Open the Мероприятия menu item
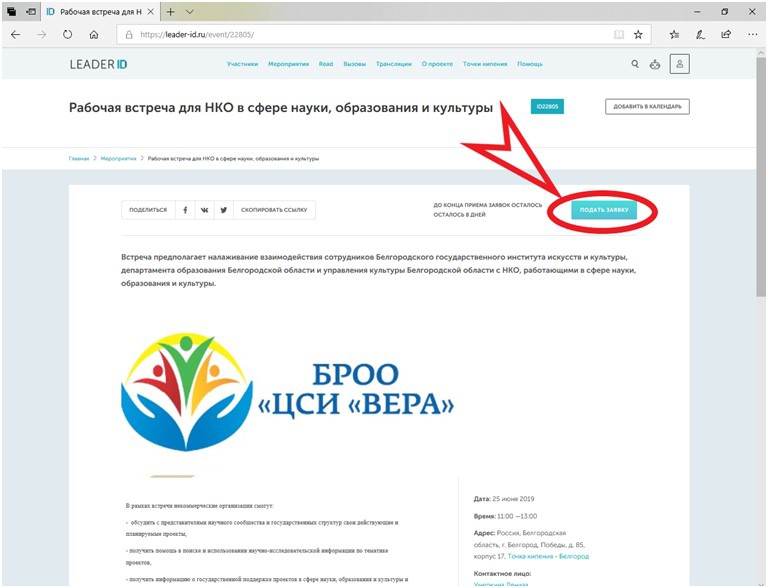The image size is (768, 588). click(288, 64)
